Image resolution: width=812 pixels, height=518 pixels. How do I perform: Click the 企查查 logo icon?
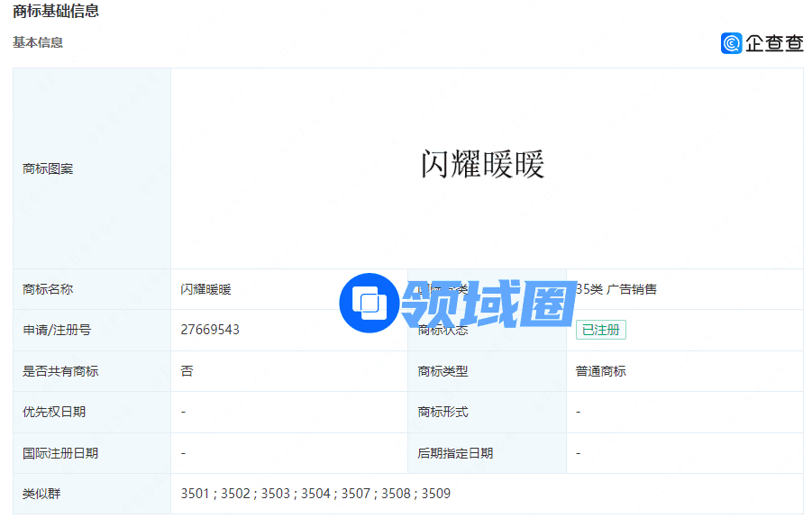[x=731, y=42]
